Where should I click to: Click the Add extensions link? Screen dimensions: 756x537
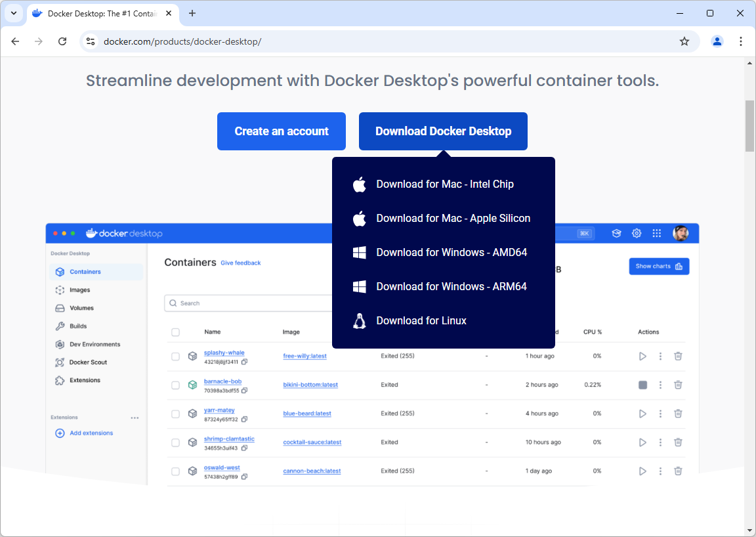[x=85, y=433]
